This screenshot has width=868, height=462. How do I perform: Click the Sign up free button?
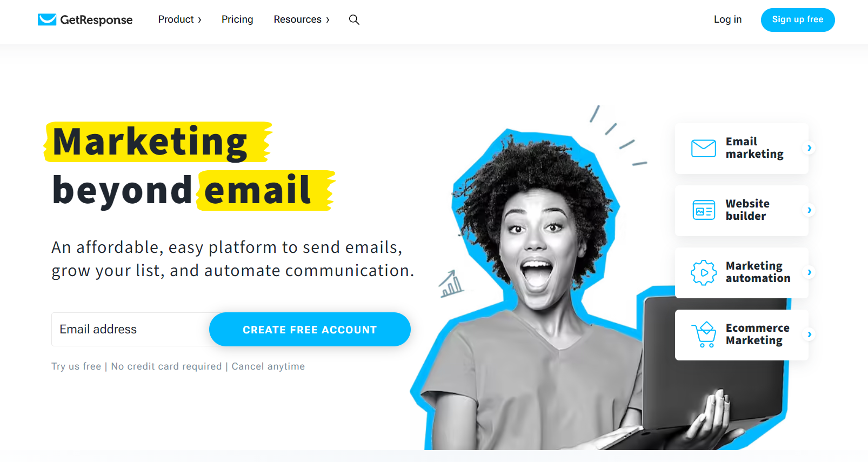click(x=798, y=20)
